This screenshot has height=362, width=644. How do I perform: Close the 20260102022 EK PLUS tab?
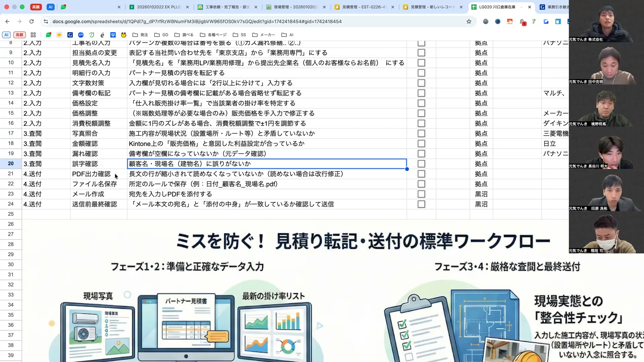tap(187, 7)
